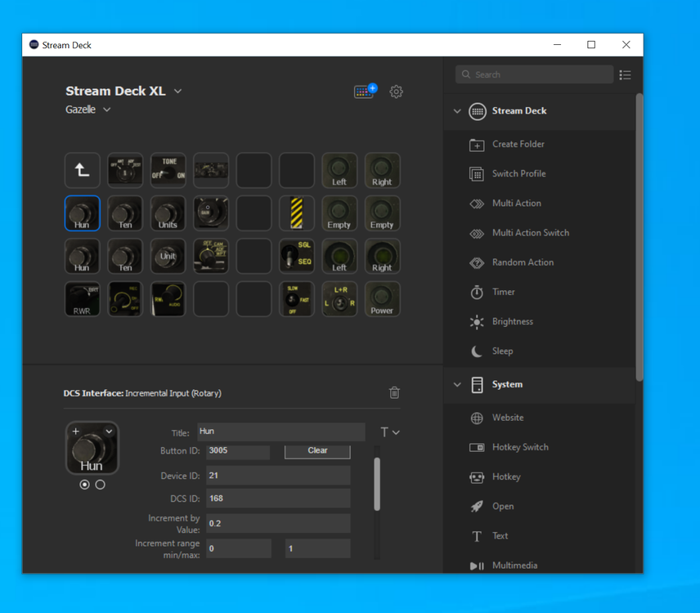The height and width of the screenshot is (613, 700).
Task: Toggle the action list view icon
Action: [625, 74]
